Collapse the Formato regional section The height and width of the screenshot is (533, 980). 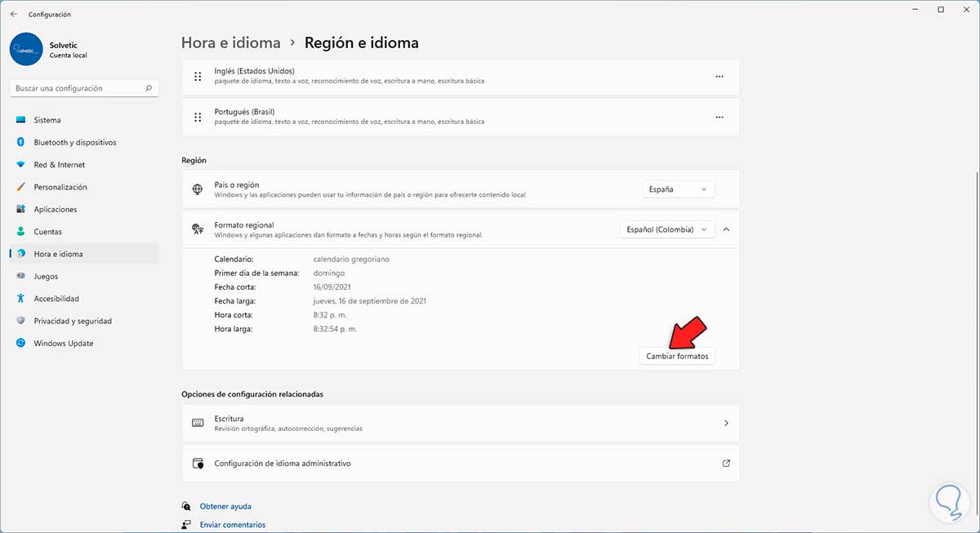pos(726,229)
